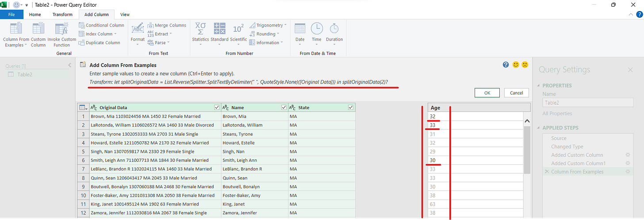644x220 pixels.
Task: Open the Time column icon
Action: click(x=317, y=28)
